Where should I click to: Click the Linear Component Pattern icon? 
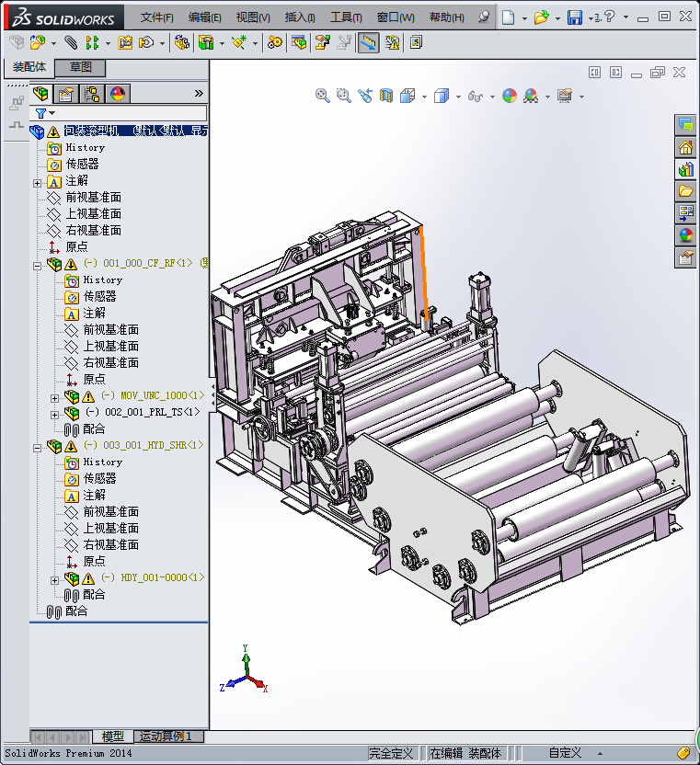pyautogui.click(x=92, y=43)
